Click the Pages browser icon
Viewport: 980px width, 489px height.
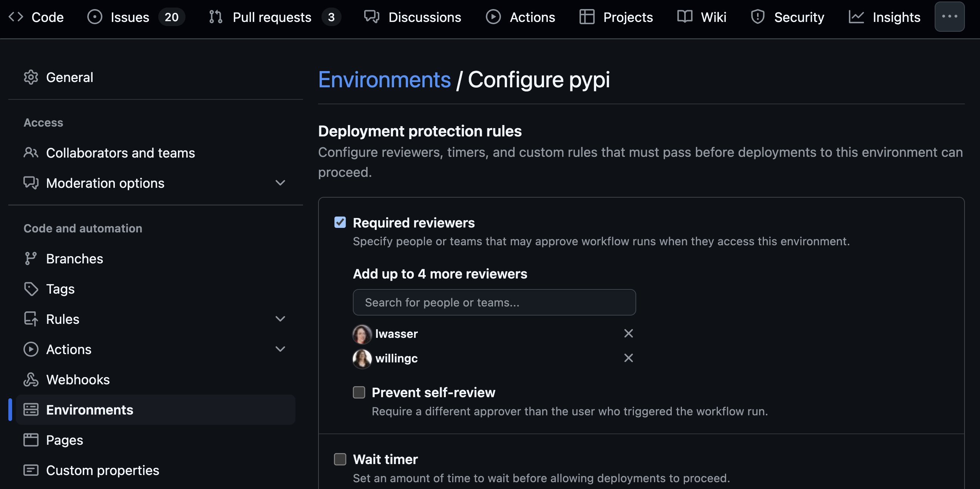[x=31, y=440]
